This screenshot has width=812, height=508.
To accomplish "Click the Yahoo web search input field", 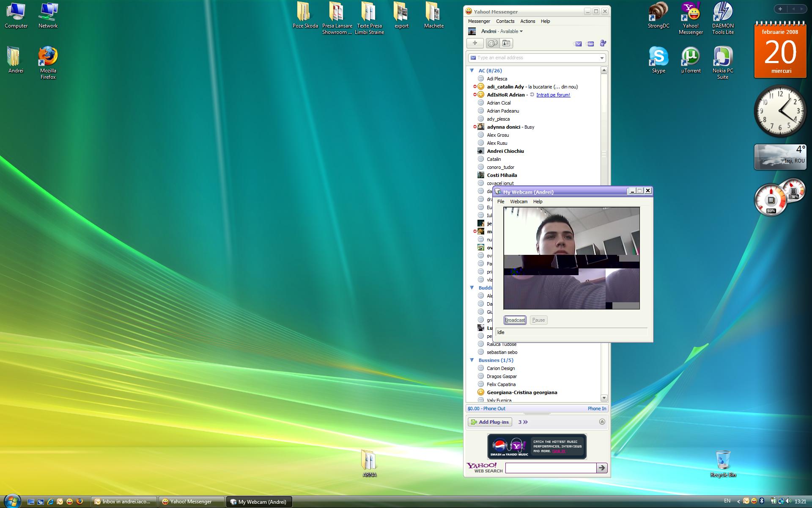I will [551, 468].
